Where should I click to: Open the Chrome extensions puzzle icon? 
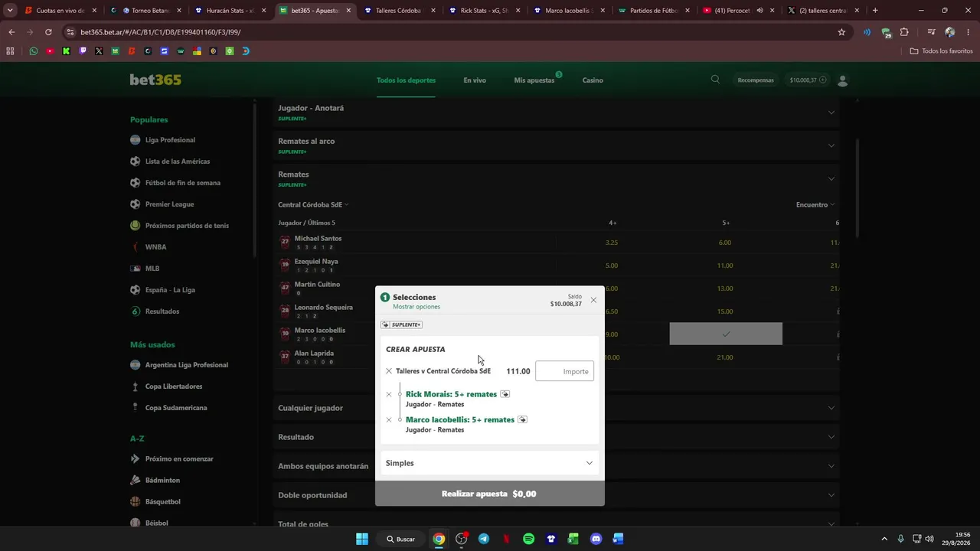tap(904, 32)
